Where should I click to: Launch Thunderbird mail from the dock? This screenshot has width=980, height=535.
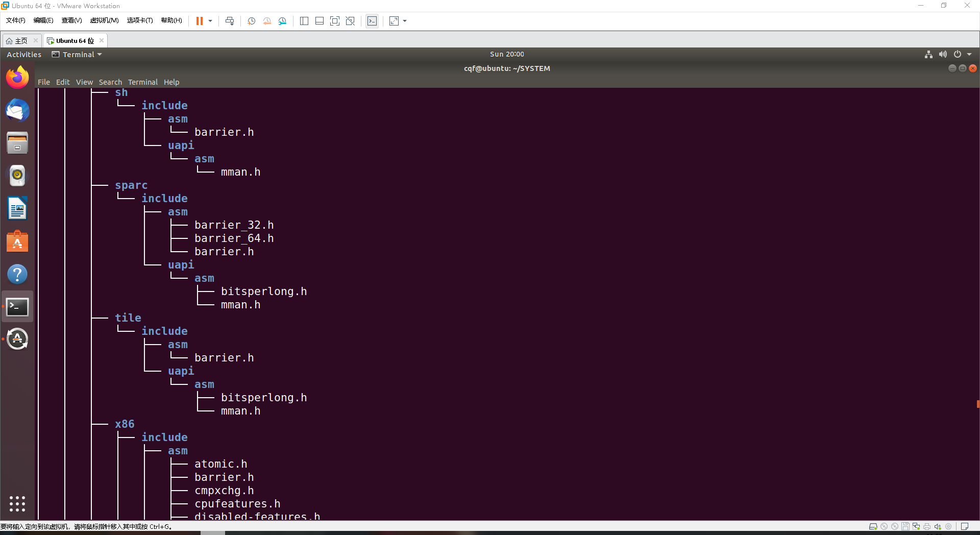point(17,110)
